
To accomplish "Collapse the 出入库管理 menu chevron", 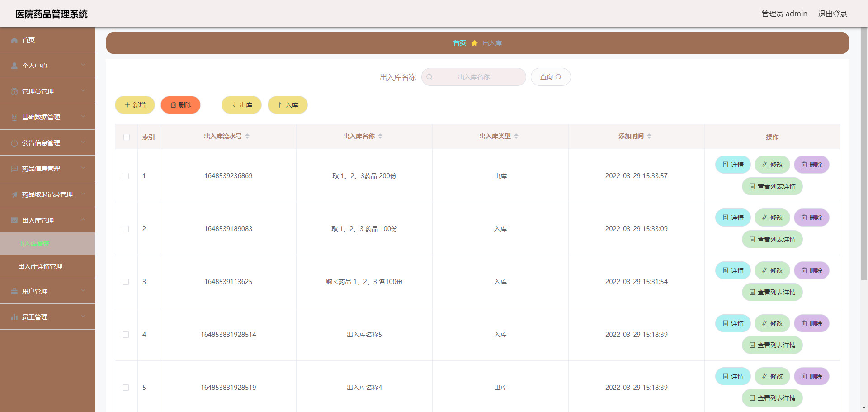I will pyautogui.click(x=83, y=220).
